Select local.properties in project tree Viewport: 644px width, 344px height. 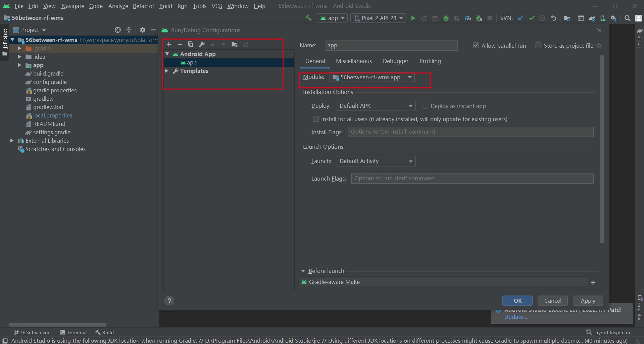[52, 115]
